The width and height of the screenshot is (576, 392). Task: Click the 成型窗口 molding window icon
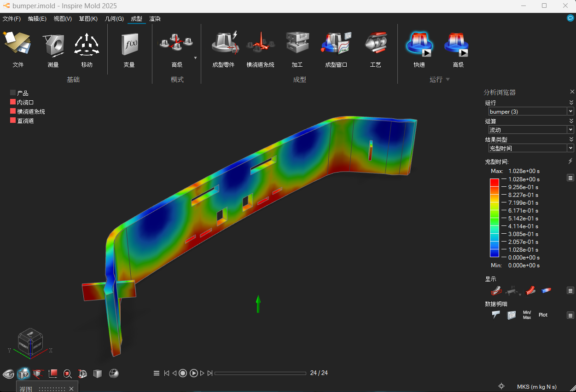pos(336,44)
